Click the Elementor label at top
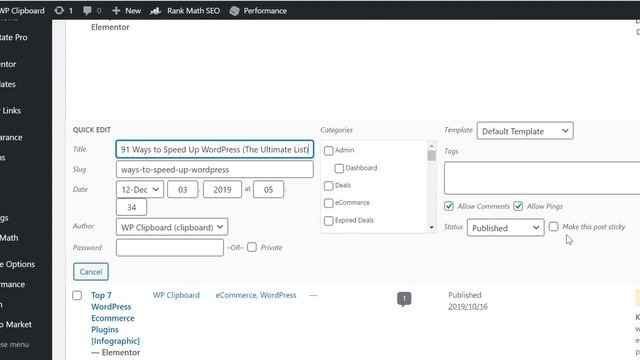Image resolution: width=640 pixels, height=360 pixels. [110, 27]
